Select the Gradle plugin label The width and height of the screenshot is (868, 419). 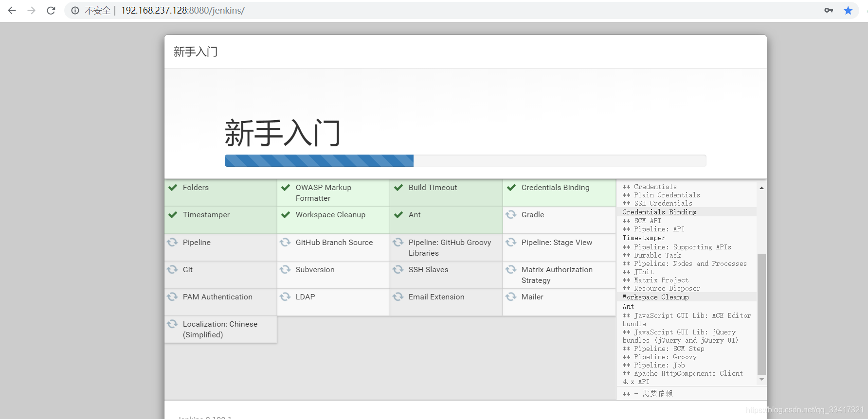coord(533,215)
